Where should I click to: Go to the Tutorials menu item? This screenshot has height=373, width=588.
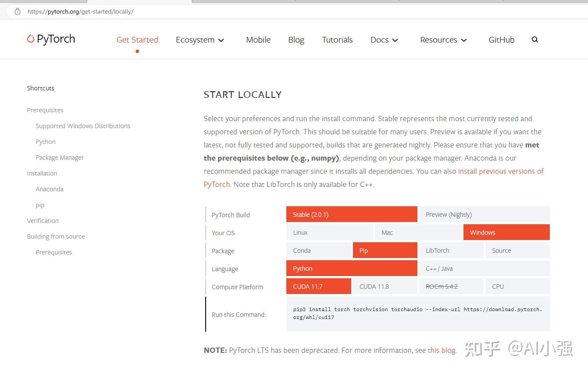(337, 40)
